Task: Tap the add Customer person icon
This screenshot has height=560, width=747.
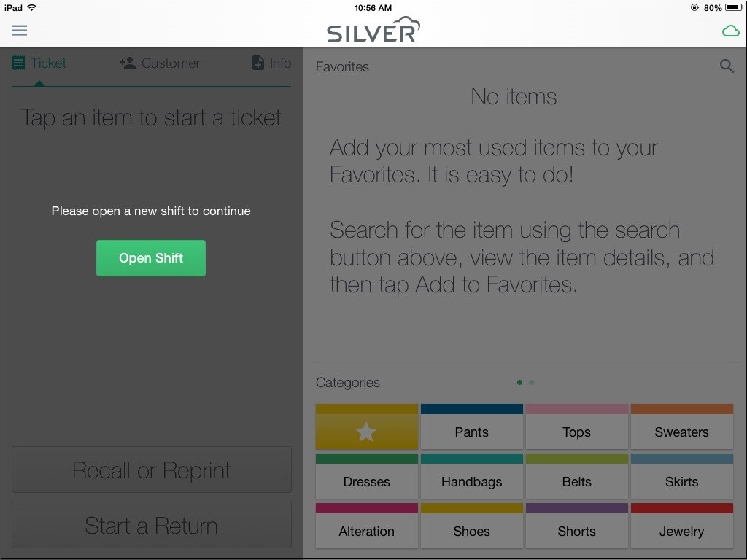Action: (127, 63)
